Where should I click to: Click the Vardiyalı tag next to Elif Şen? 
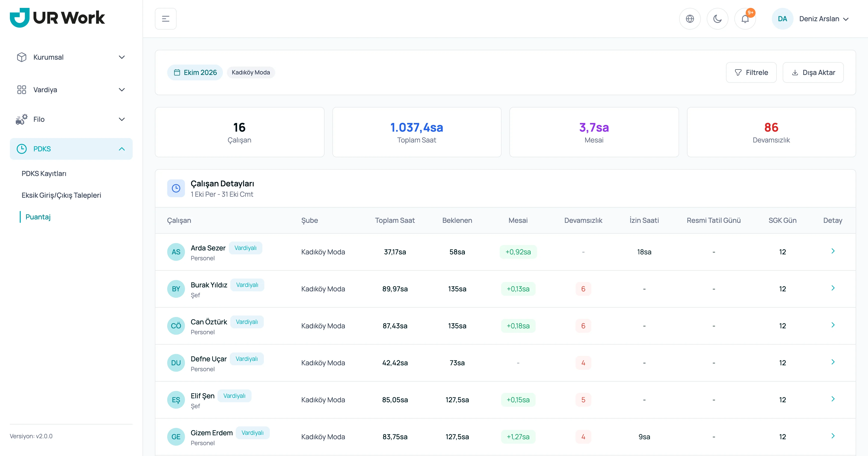pos(234,396)
